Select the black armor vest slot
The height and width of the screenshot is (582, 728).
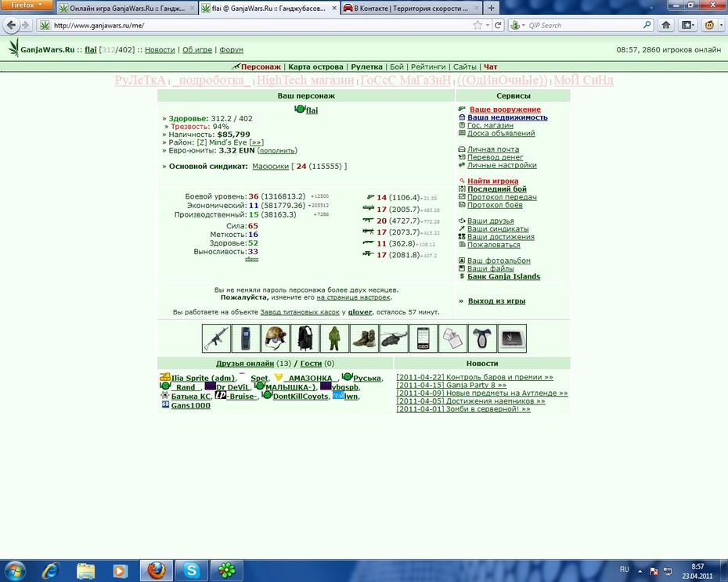pyautogui.click(x=305, y=339)
